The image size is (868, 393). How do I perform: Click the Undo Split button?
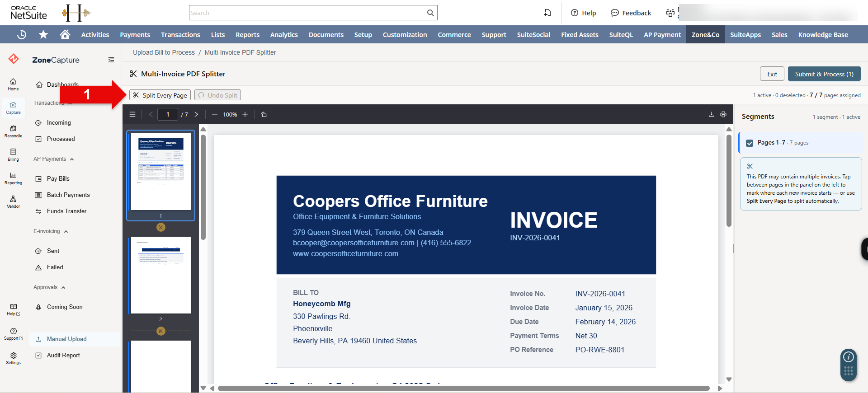[x=217, y=95]
